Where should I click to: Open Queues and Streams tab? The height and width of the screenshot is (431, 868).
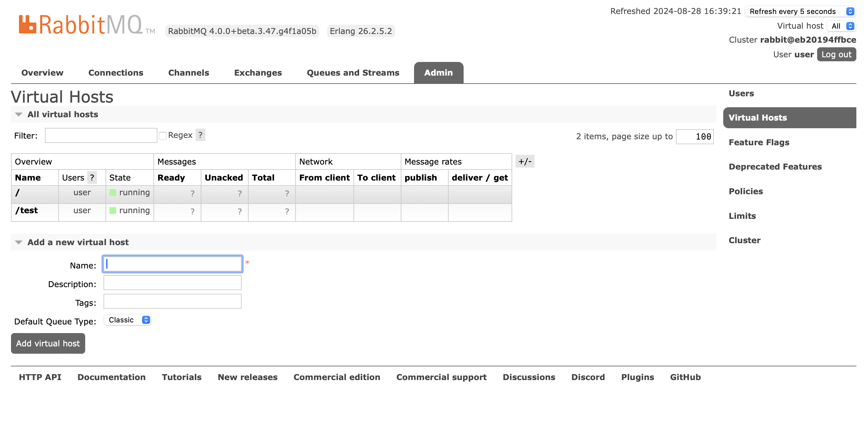[353, 73]
